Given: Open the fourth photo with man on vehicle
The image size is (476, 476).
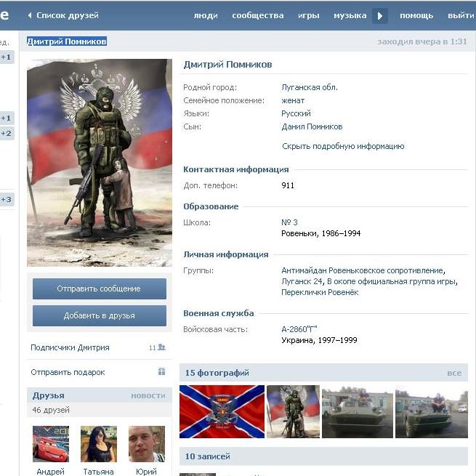Looking at the screenshot, I should (432, 411).
